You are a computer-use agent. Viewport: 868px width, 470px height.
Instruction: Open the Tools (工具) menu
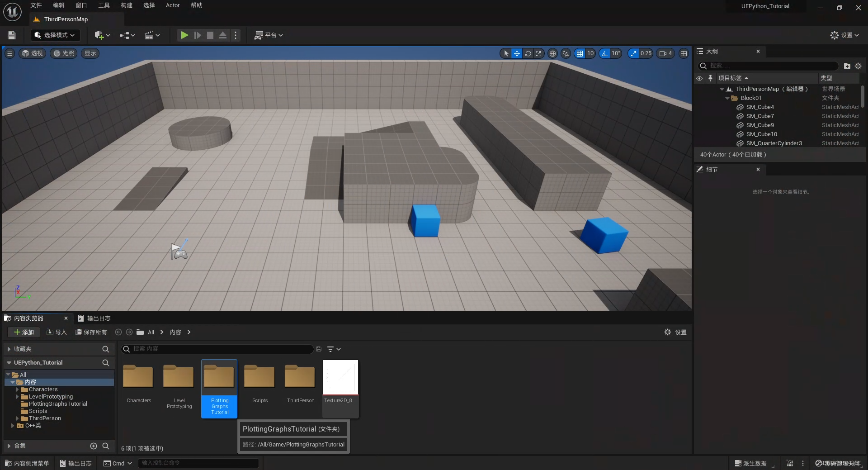point(104,5)
